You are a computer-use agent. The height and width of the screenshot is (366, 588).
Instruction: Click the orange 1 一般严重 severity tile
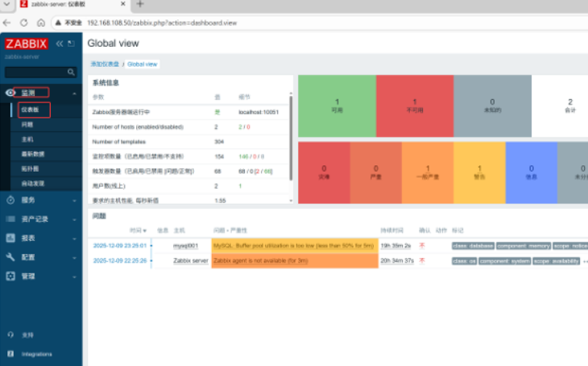(x=428, y=173)
